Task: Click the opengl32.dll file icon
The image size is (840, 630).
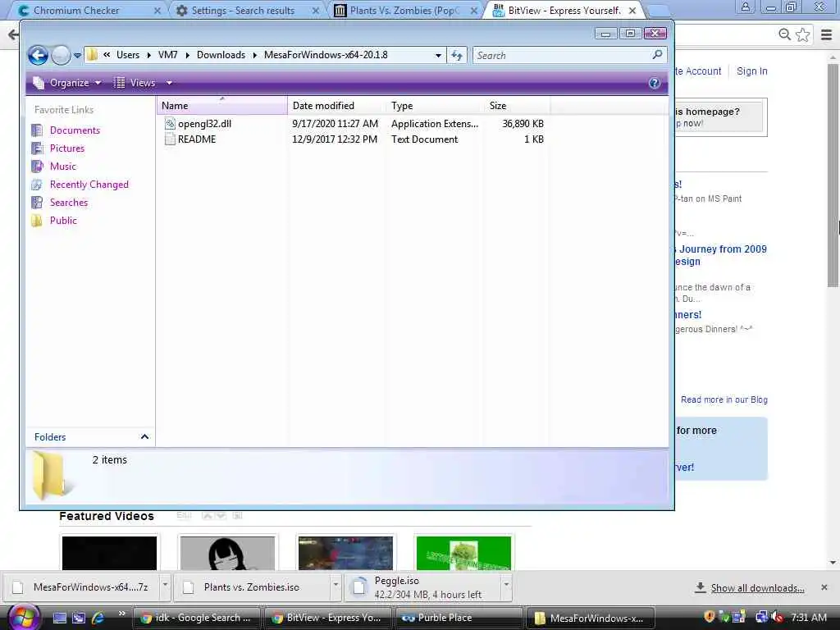Action: [x=170, y=124]
